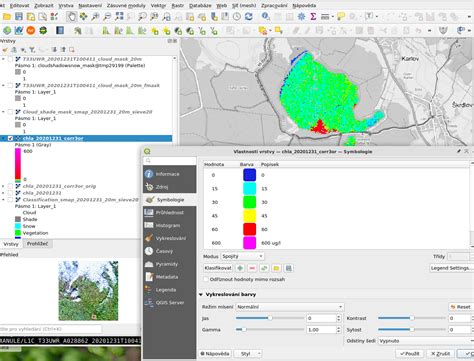Viewport: 474px width, 361px height.
Task: Select the Identify Features tool
Action: [x=266, y=17]
